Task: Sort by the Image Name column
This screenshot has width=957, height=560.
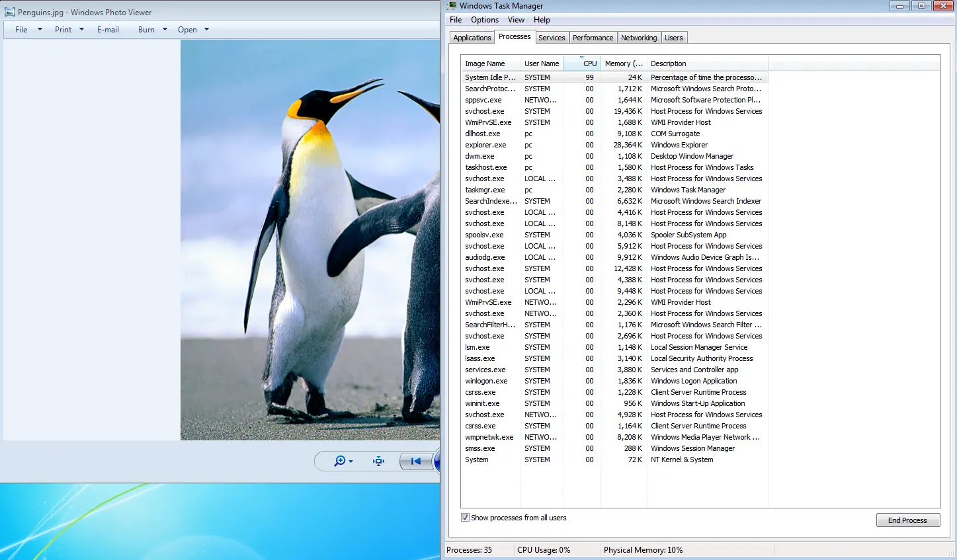Action: [x=491, y=63]
